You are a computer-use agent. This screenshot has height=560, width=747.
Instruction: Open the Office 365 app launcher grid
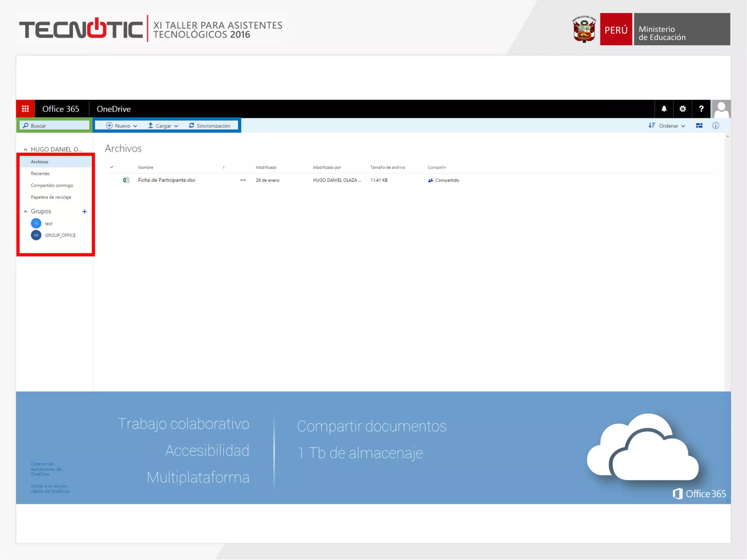pos(25,109)
